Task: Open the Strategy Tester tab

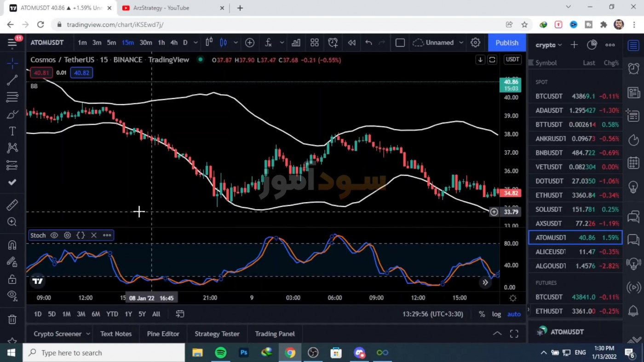Action: (x=217, y=334)
